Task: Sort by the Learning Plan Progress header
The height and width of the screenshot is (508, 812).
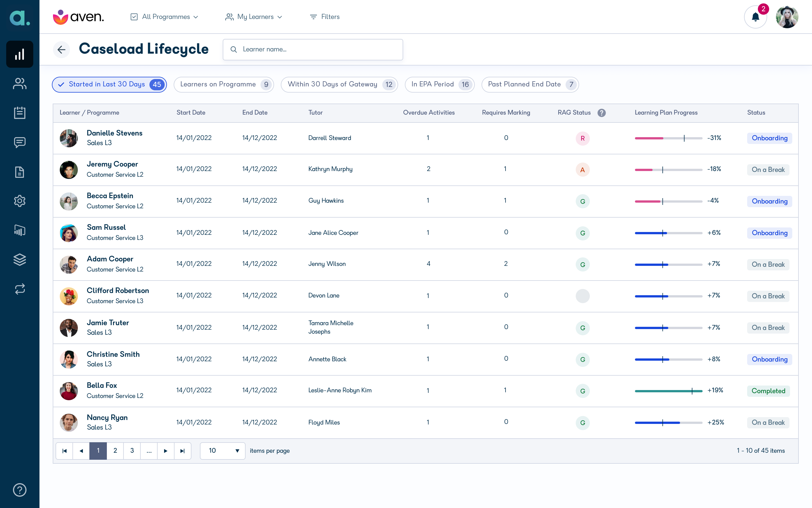Action: [666, 113]
